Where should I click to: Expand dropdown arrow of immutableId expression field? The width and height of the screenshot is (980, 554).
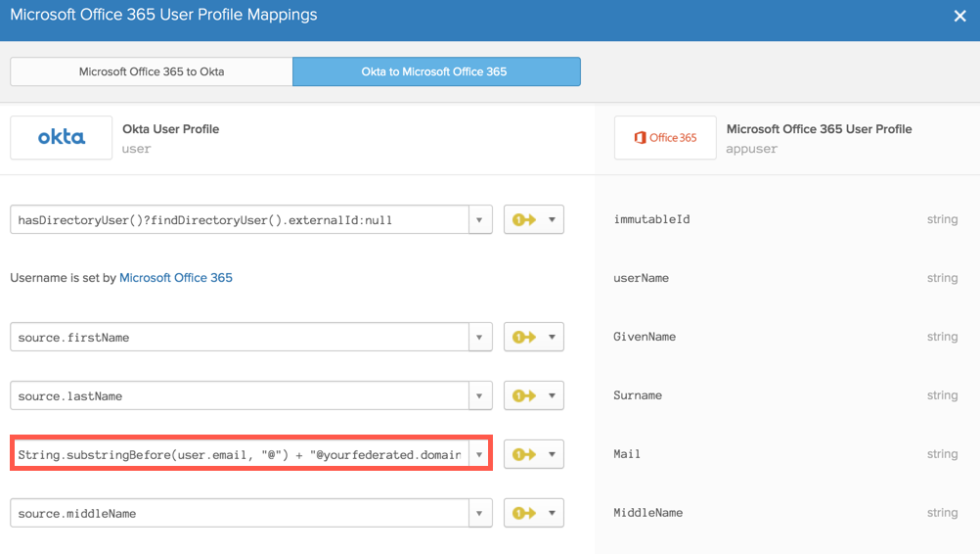tap(479, 220)
